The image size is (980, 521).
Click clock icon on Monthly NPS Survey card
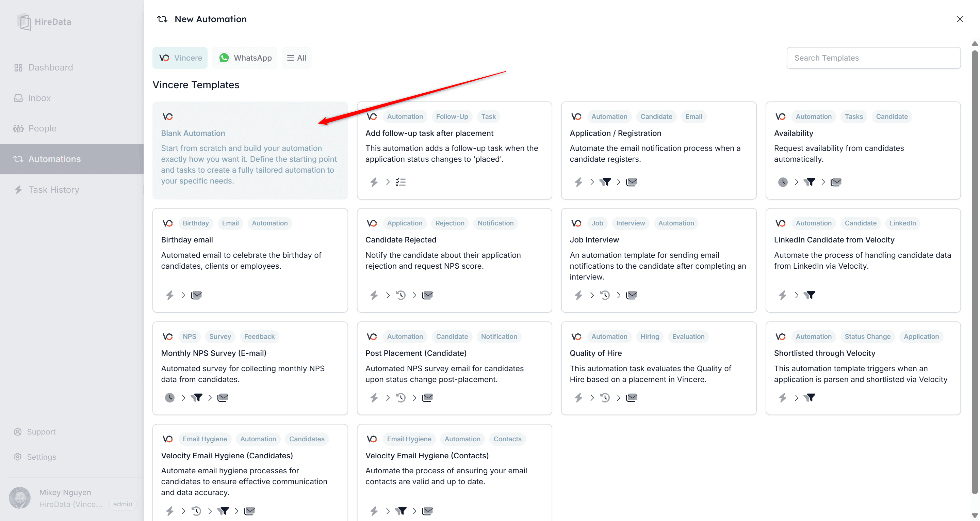(x=170, y=398)
